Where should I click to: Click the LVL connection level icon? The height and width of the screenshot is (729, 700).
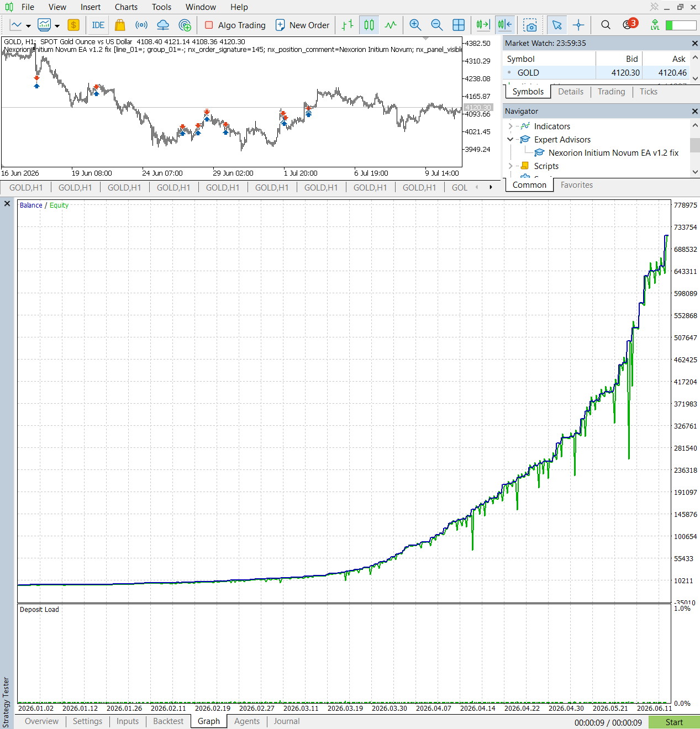tap(655, 25)
